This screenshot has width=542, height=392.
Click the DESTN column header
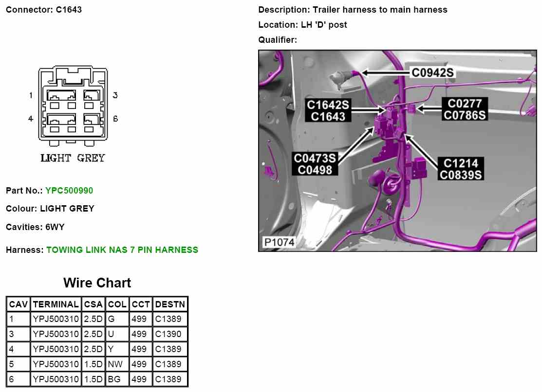click(x=169, y=304)
